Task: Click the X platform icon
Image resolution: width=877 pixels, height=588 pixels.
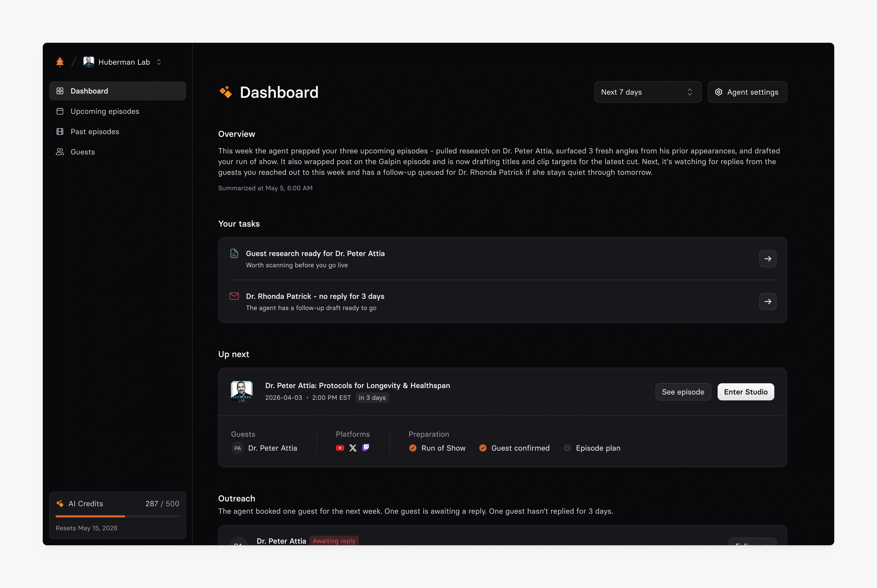Action: tap(353, 448)
